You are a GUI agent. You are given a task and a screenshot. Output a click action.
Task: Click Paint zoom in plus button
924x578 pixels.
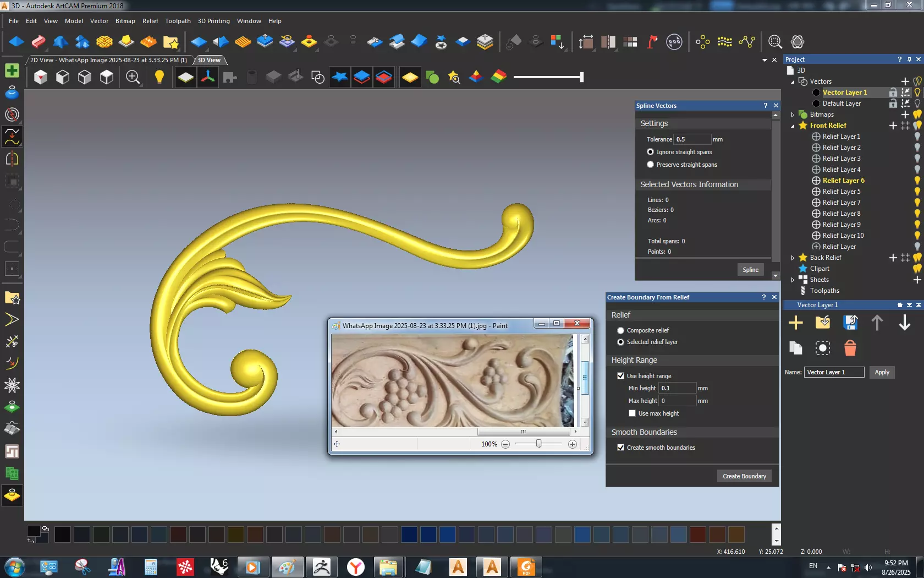tap(572, 444)
